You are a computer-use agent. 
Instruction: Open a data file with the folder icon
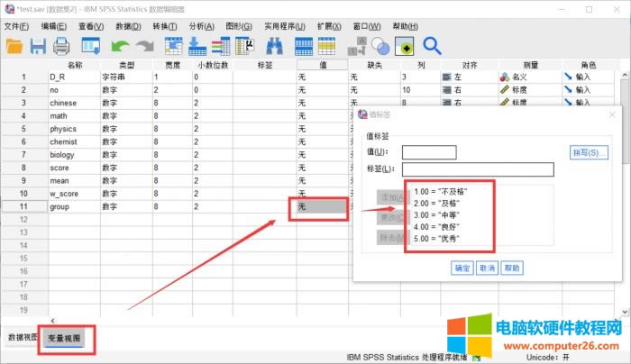(x=14, y=46)
